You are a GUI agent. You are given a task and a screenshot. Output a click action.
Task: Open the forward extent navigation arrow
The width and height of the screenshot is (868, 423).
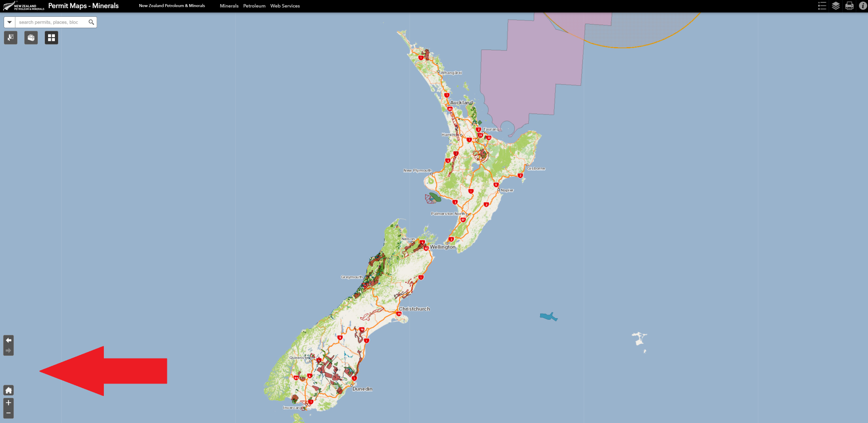(8, 350)
